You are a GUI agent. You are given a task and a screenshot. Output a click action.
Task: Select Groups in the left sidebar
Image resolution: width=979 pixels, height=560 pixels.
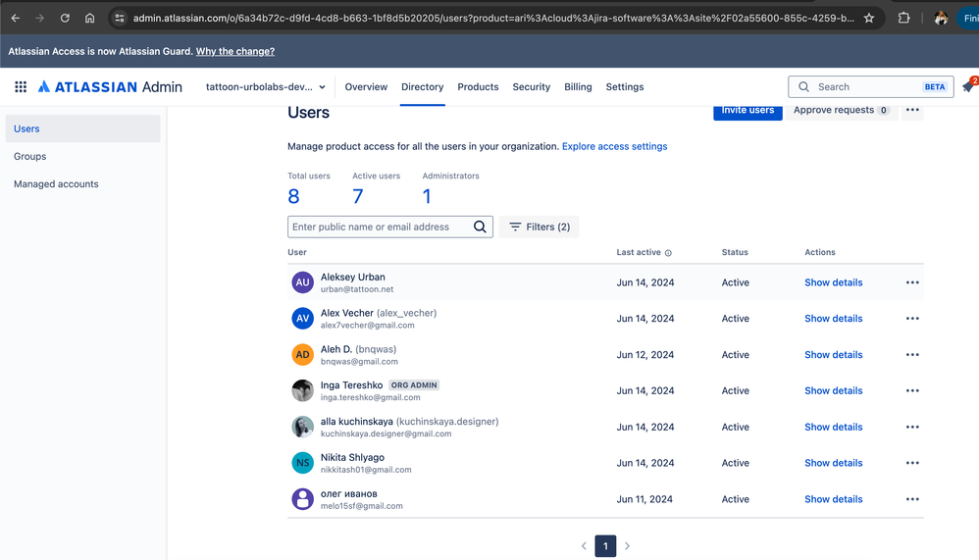coord(30,157)
